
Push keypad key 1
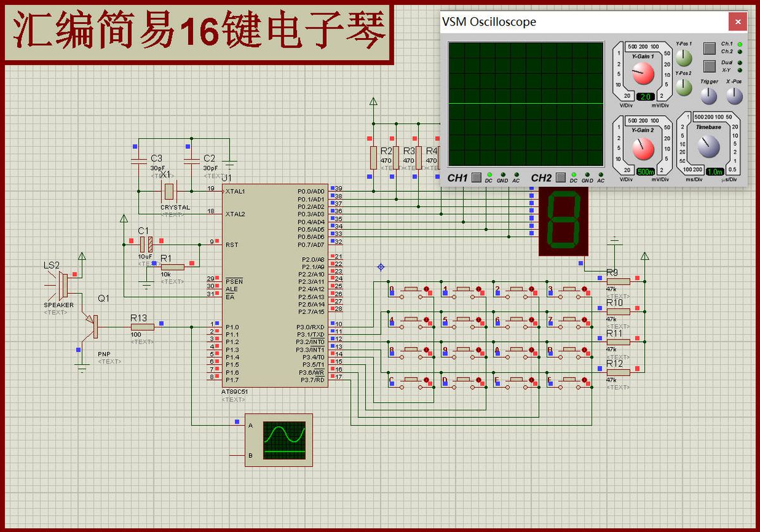pyautogui.click(x=463, y=290)
